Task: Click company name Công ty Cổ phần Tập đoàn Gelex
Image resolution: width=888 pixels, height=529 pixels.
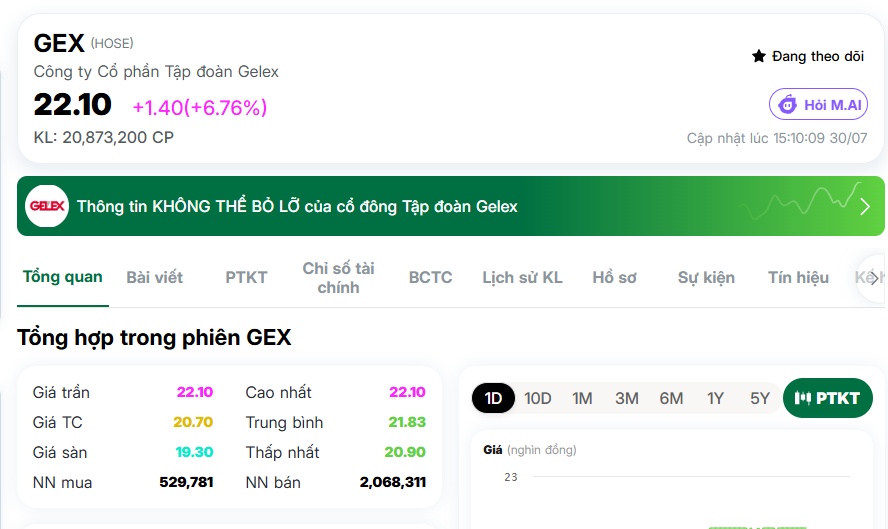Action: click(x=156, y=72)
